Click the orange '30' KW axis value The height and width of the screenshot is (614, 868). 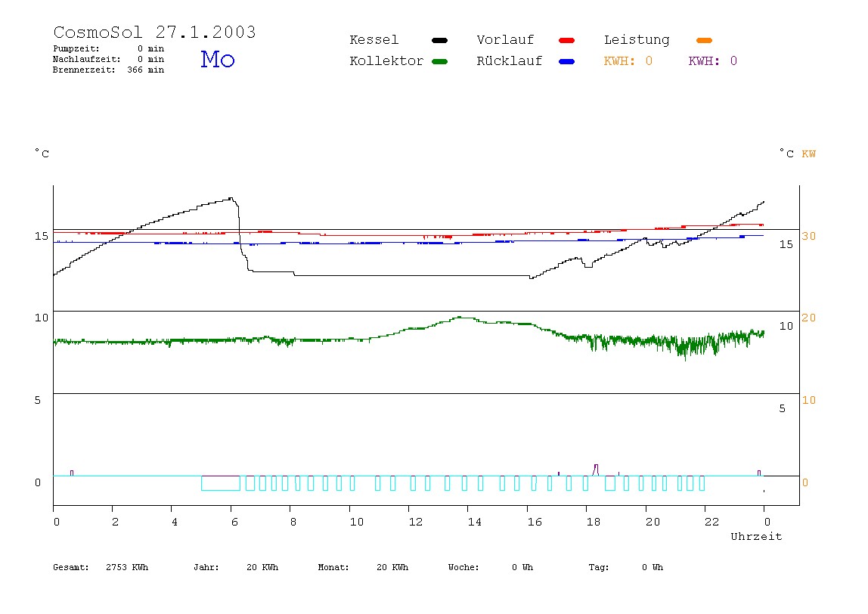pyautogui.click(x=809, y=236)
